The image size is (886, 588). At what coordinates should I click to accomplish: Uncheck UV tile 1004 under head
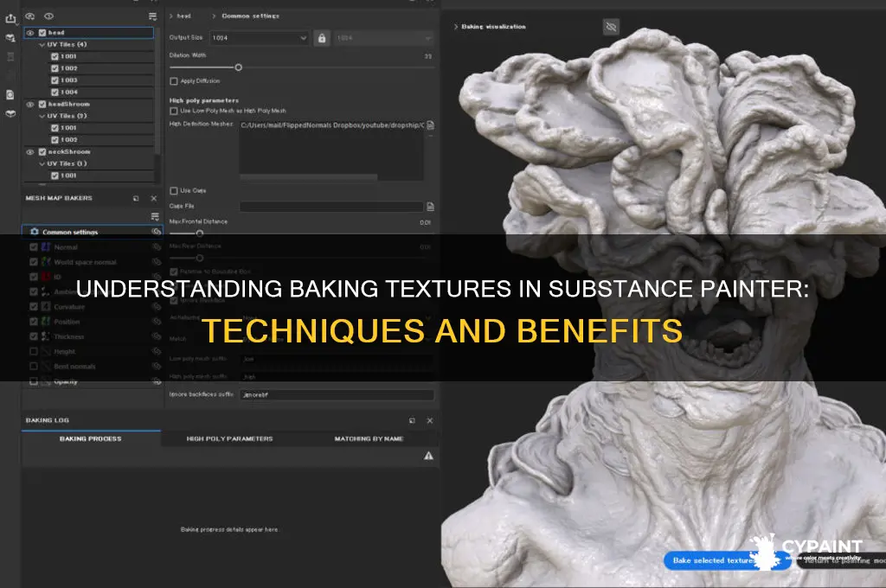(x=55, y=92)
